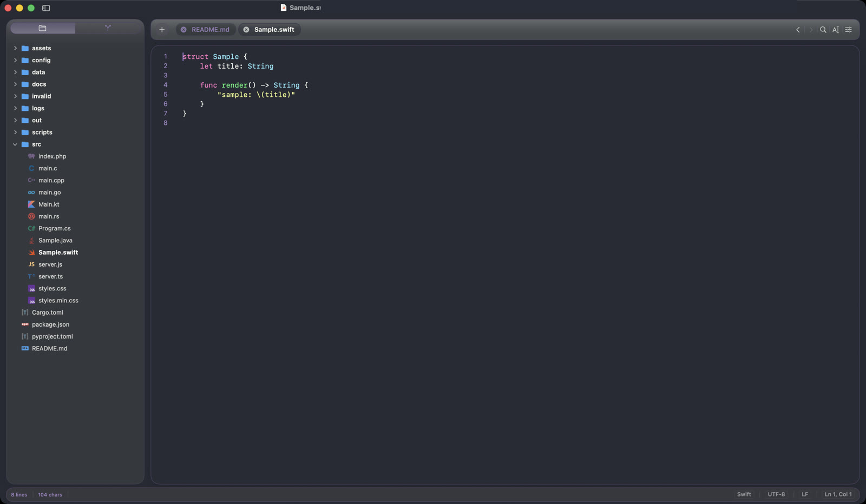Click the 104 chars status entry
Viewport: 866px width, 504px height.
(x=50, y=495)
